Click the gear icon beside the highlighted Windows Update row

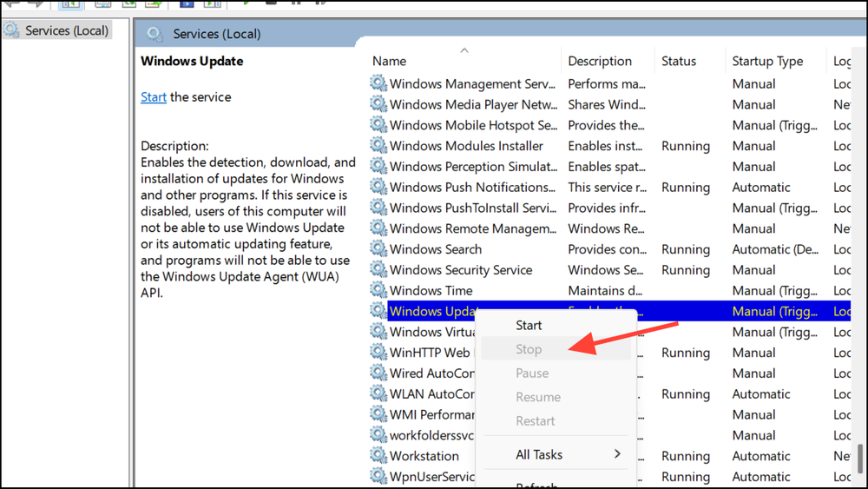tap(378, 311)
